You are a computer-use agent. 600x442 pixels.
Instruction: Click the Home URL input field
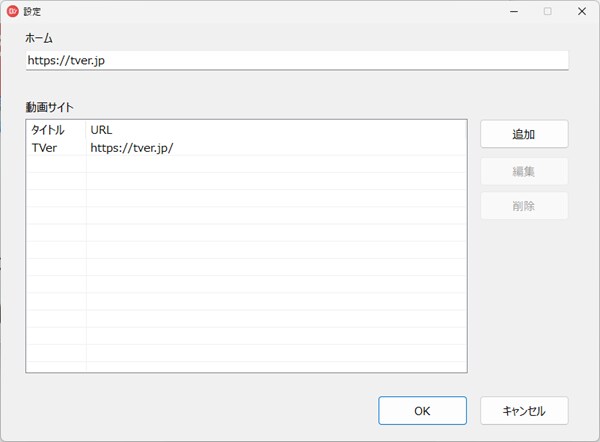[x=297, y=60]
